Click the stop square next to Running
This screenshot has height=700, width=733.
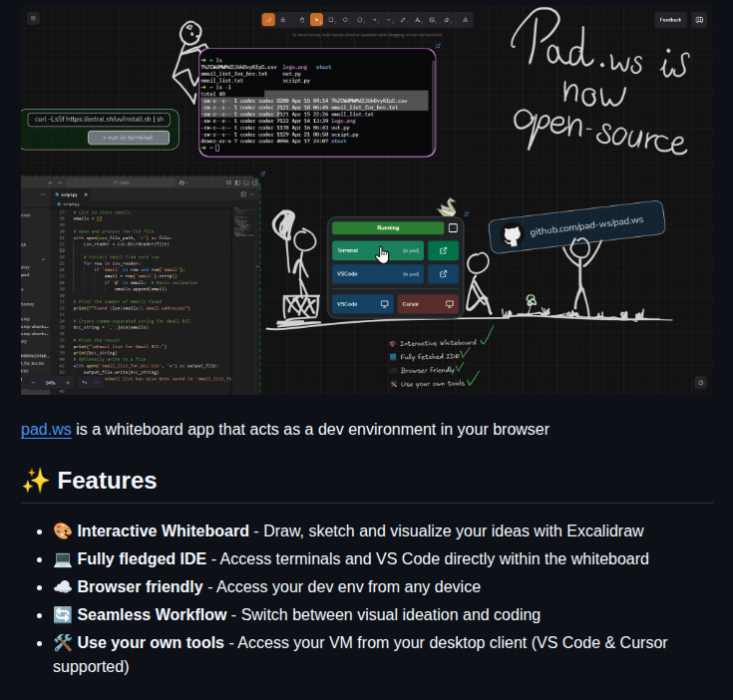pyautogui.click(x=453, y=227)
